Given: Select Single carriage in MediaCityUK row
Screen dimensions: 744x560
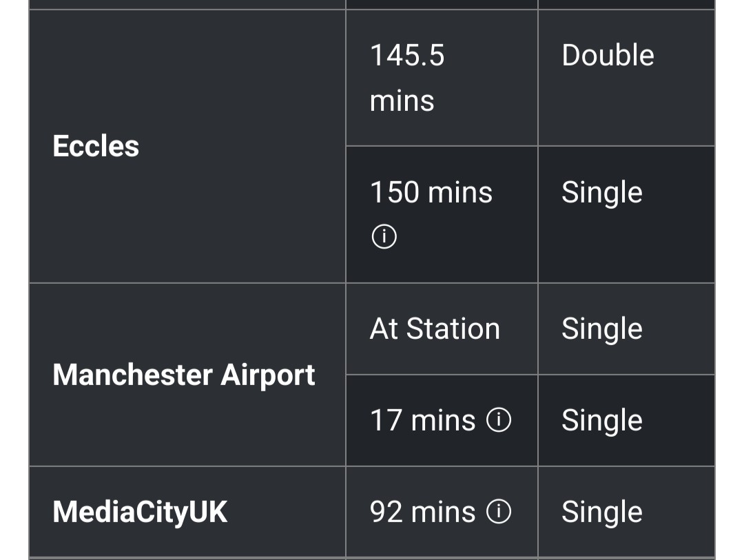Looking at the screenshot, I should pyautogui.click(x=601, y=512).
